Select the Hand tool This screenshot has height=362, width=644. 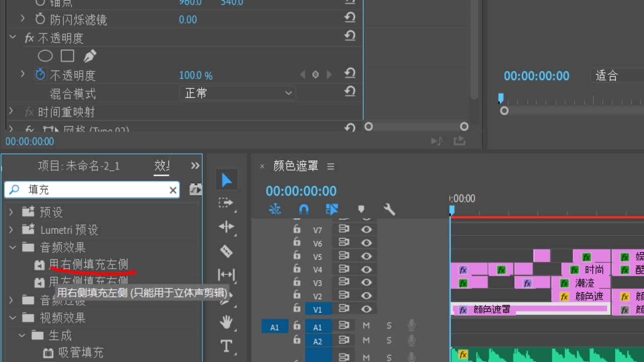[x=226, y=322]
